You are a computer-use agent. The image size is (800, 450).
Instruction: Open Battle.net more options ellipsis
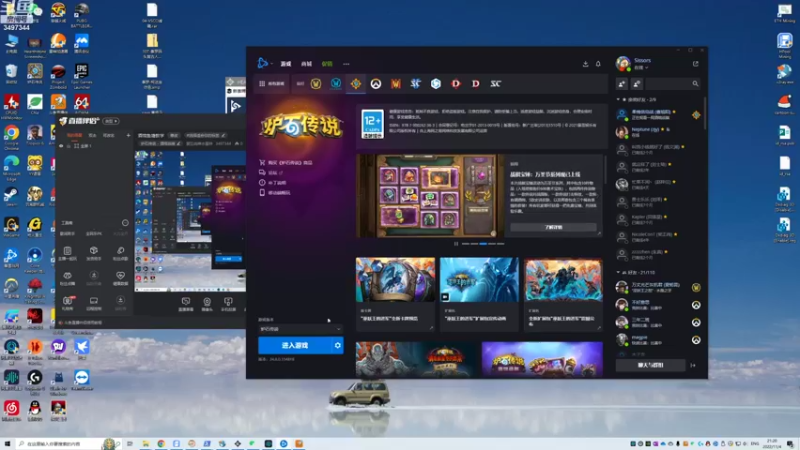point(346,64)
